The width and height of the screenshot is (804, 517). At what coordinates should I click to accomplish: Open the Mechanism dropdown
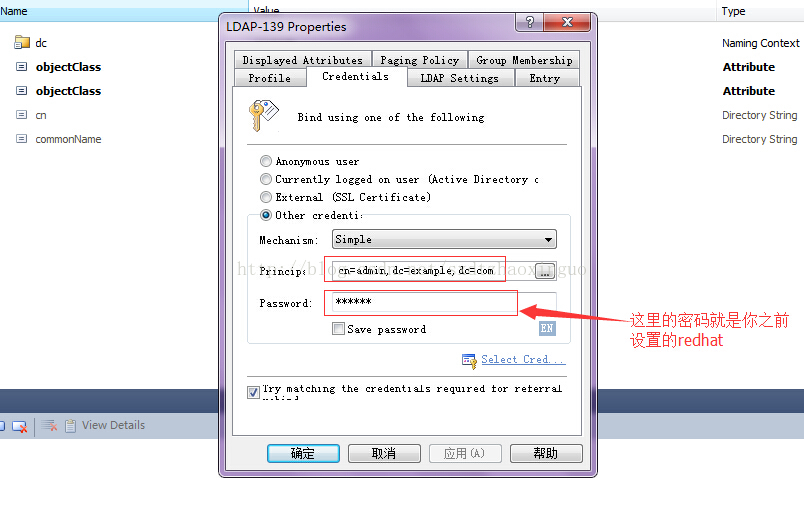[445, 240]
